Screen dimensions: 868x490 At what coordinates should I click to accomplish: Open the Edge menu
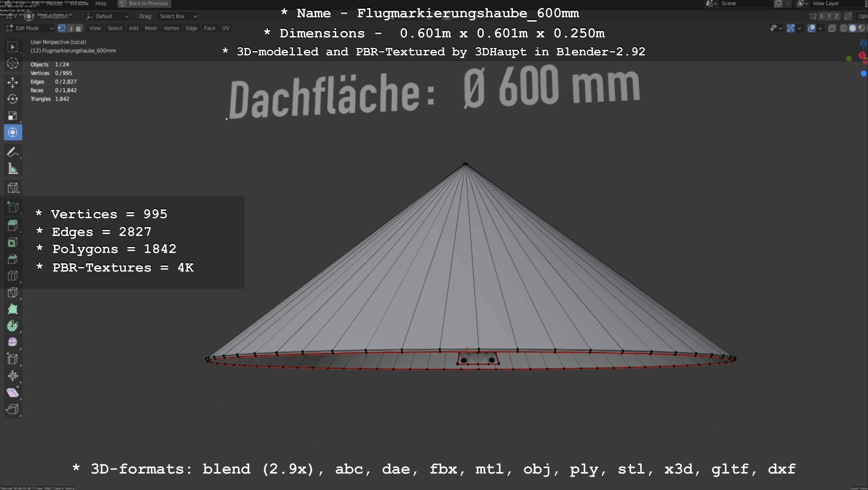pos(191,28)
